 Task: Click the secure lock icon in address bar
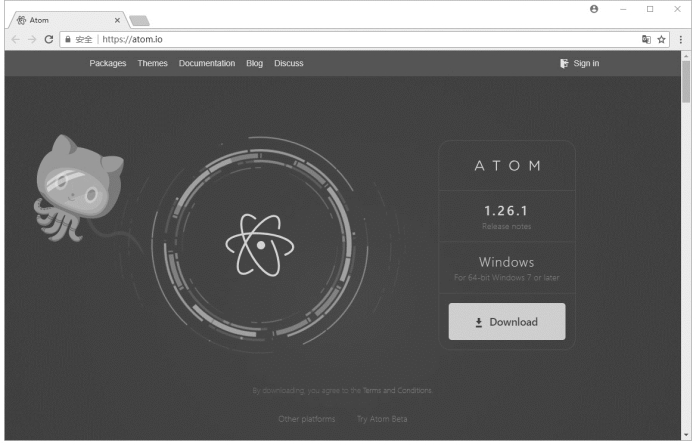(x=68, y=39)
